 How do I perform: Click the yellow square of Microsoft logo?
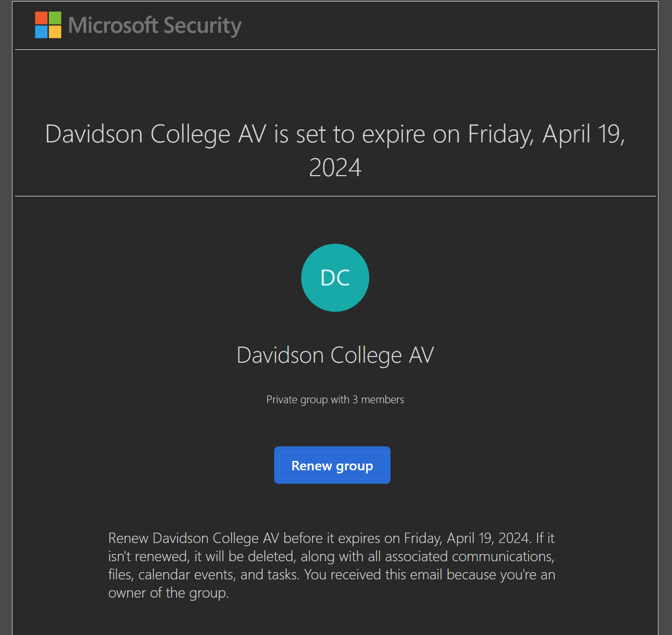(55, 32)
